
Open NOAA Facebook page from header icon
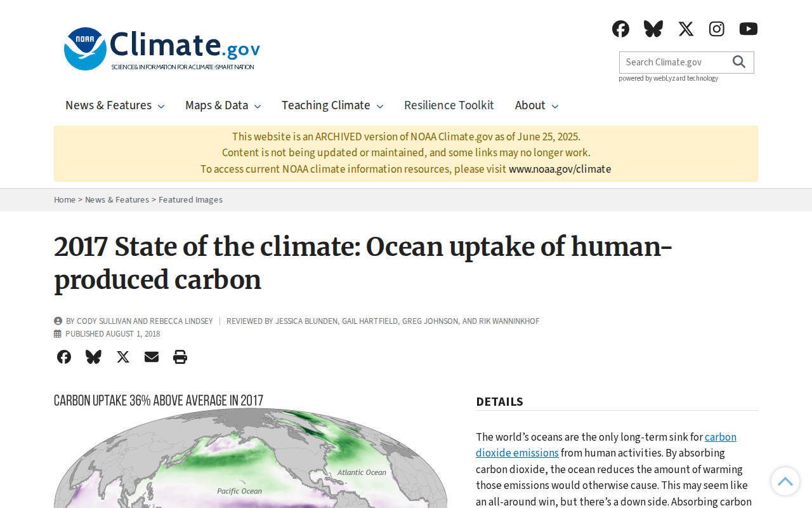point(620,29)
